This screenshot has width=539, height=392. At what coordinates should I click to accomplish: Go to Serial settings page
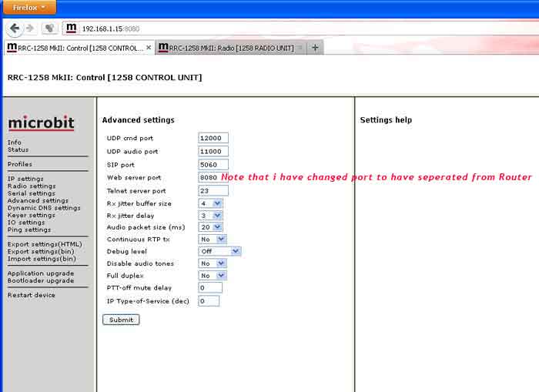click(32, 193)
